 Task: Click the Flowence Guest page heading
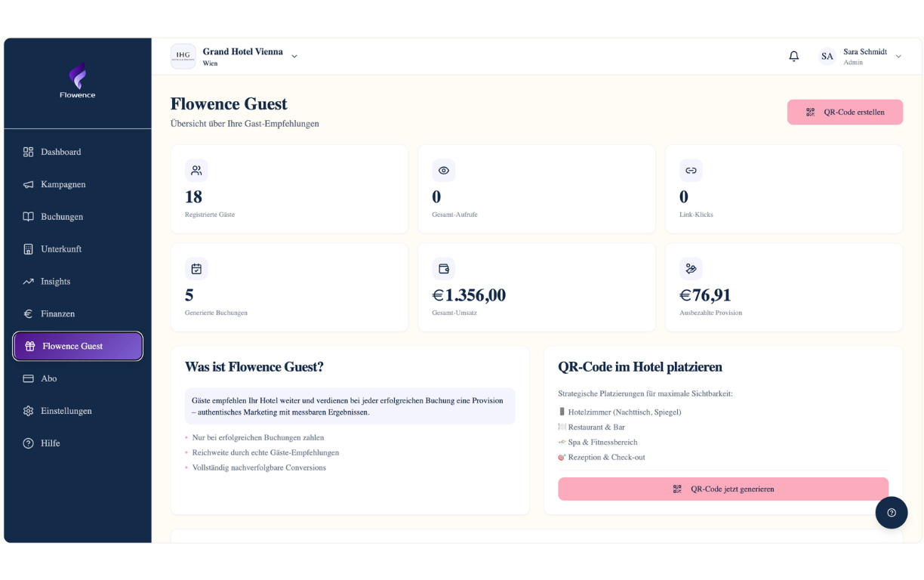pyautogui.click(x=229, y=104)
